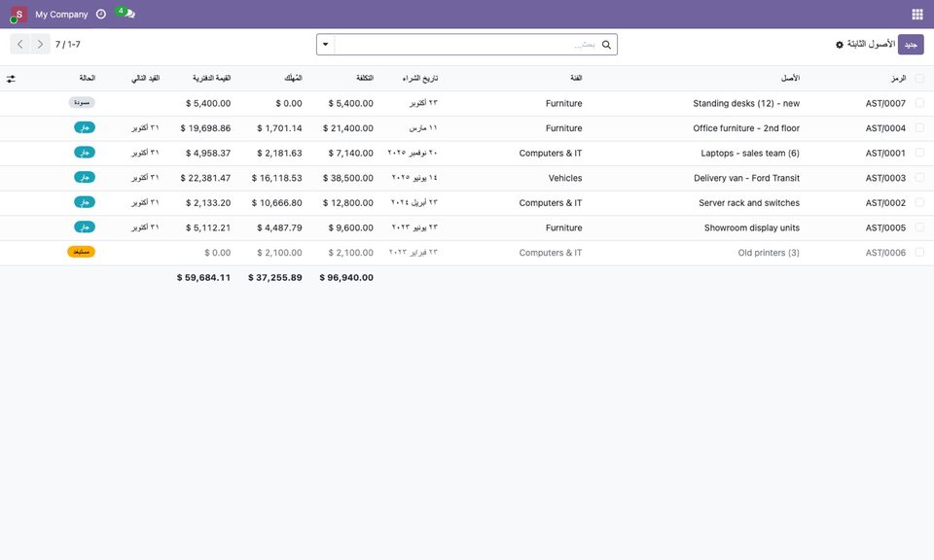Open the column settings sliders icon
This screenshot has height=560, width=934.
click(11, 79)
